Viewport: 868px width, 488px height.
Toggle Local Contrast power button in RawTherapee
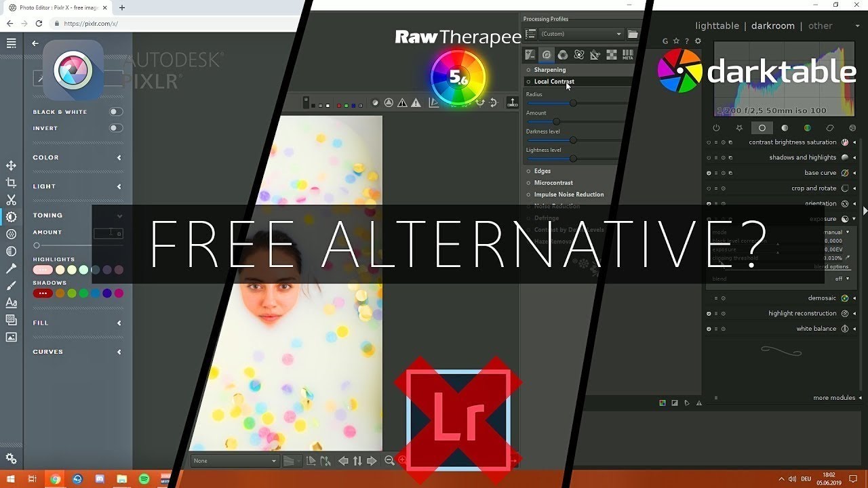pyautogui.click(x=528, y=81)
